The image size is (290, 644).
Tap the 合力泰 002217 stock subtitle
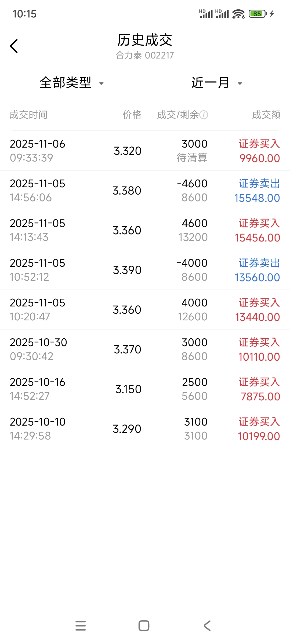[x=145, y=55]
